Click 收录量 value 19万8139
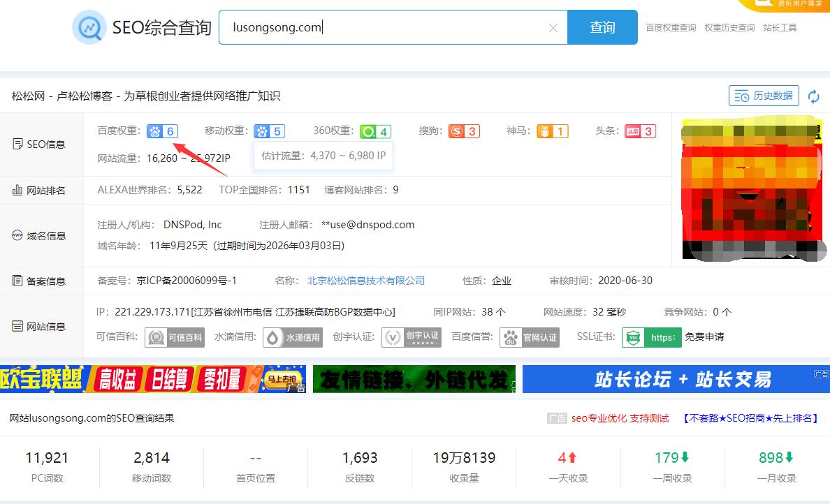The width and height of the screenshot is (830, 504). click(464, 457)
